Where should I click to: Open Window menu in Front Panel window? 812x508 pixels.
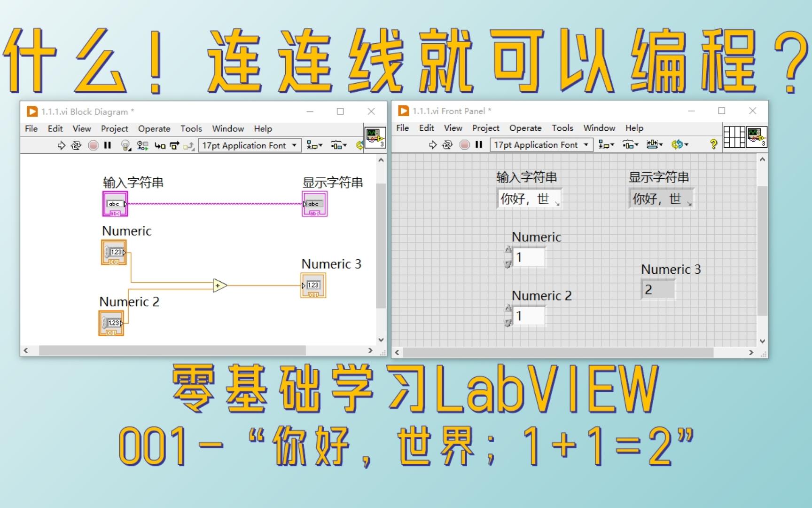[599, 128]
